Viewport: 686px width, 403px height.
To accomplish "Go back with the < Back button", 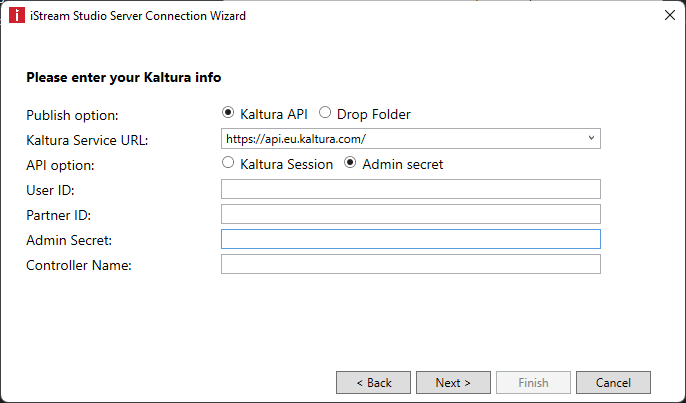I will (373, 382).
